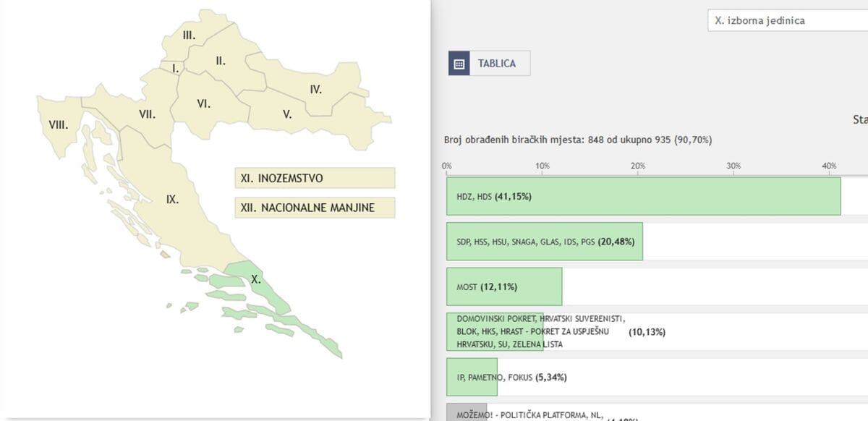Open XI. INOZEMSTVO results
Screen dimensions: 868x421
click(314, 178)
